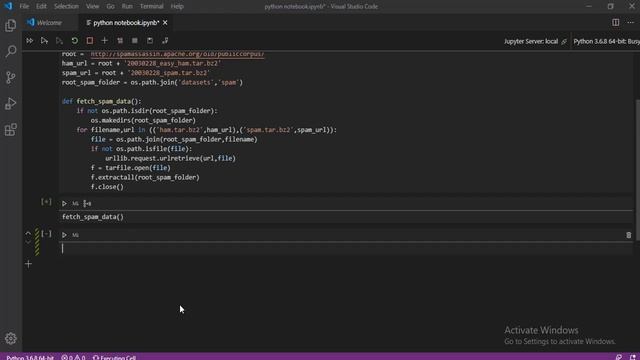Image resolution: width=640 pixels, height=360 pixels.
Task: Move the last cell down
Action: [x=28, y=242]
